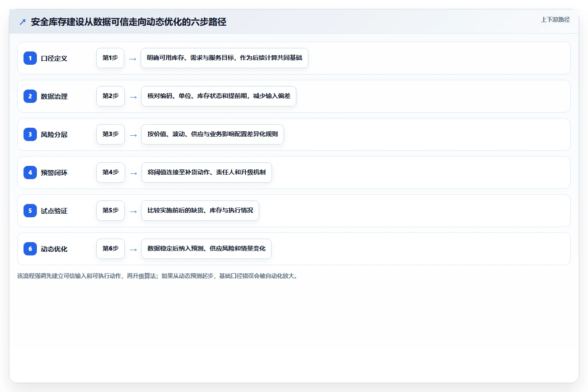The width and height of the screenshot is (588, 392).
Task: Click the number 1 badge for 口径定义
Action: coord(30,58)
